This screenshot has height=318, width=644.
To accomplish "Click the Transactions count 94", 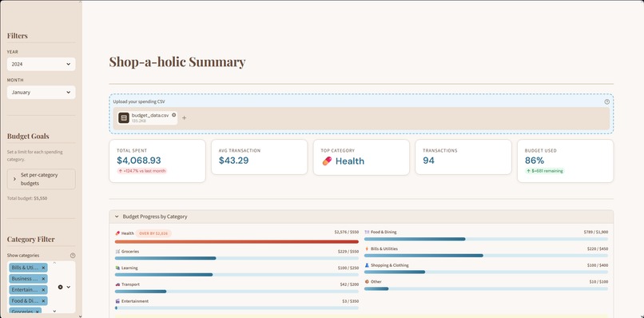I will (428, 161).
